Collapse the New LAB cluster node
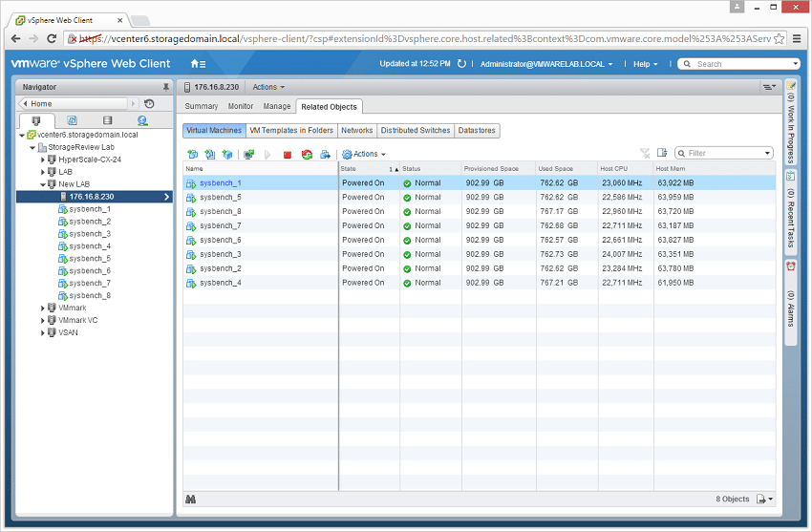812x532 pixels. click(43, 184)
